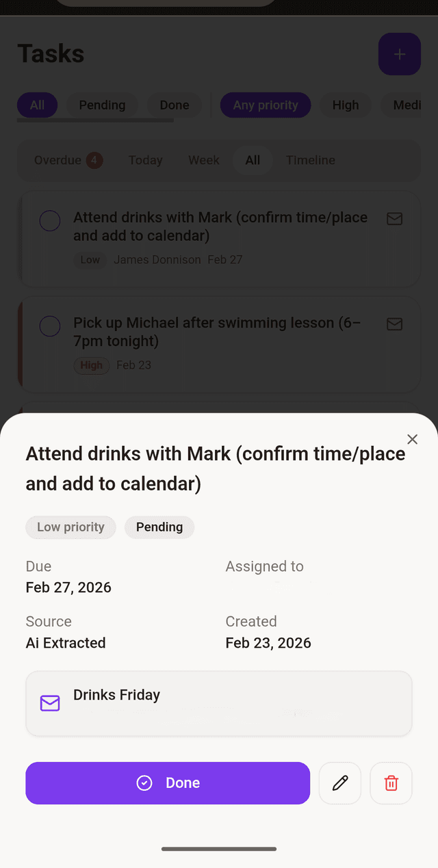Open the email icon on the Michael swimming task
The height and width of the screenshot is (868, 438).
coord(394,324)
